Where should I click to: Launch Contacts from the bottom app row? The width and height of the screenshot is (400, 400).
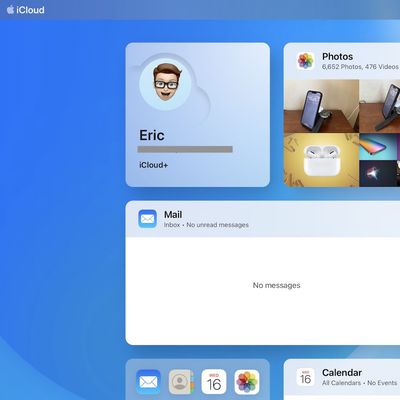tap(181, 382)
